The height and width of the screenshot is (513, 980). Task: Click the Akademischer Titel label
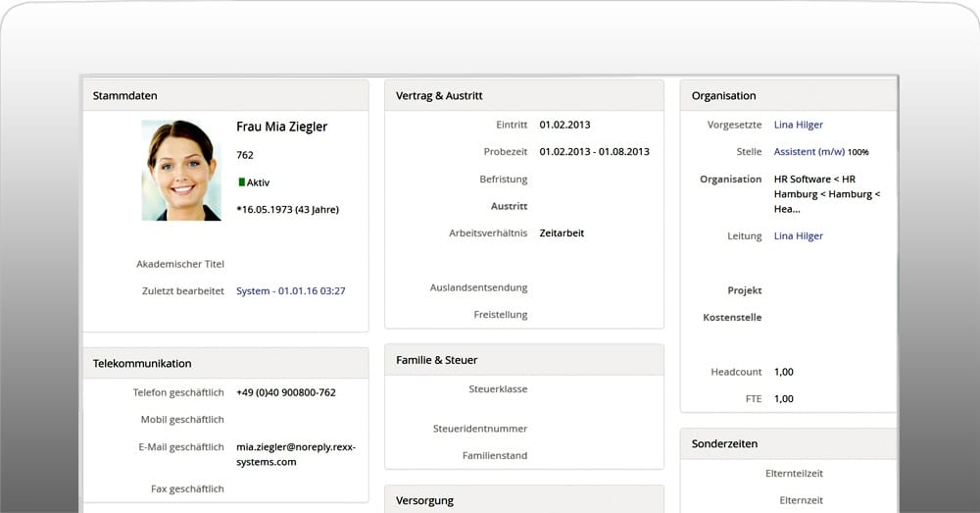click(180, 264)
